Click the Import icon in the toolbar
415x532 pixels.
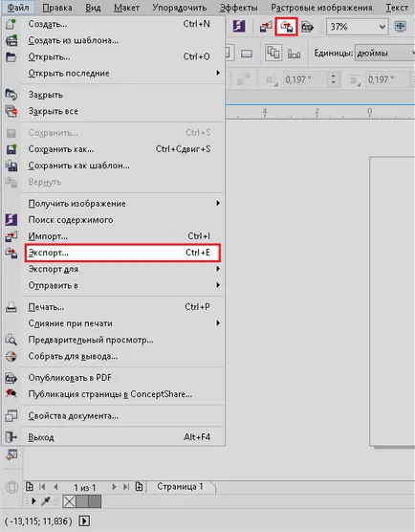(x=266, y=27)
